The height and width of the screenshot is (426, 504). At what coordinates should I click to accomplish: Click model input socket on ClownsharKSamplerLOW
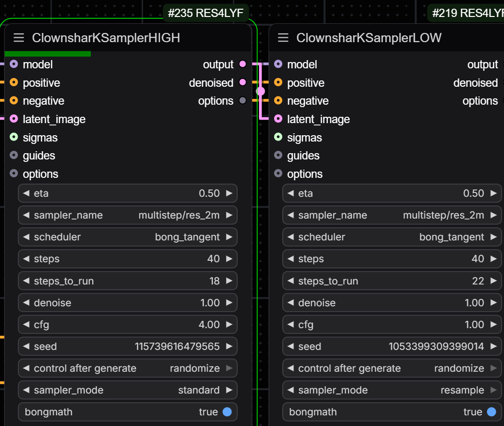278,64
